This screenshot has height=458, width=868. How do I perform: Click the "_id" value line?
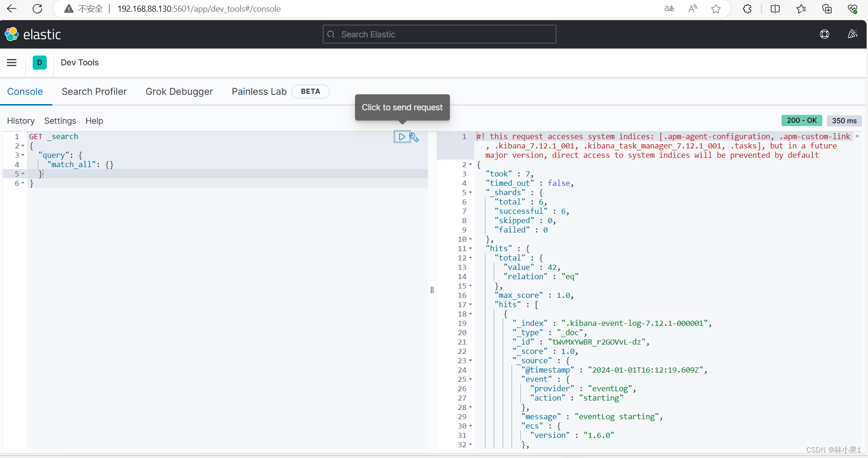[x=581, y=342]
